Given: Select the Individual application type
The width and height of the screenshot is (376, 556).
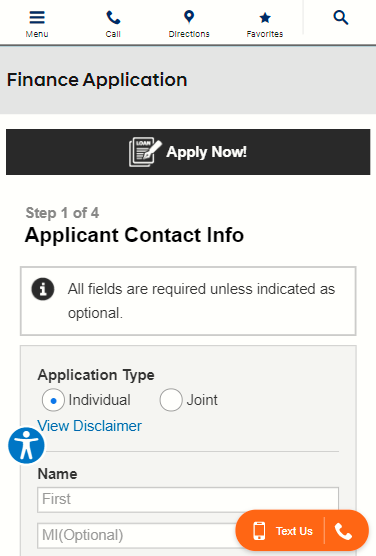Looking at the screenshot, I should click(x=53, y=400).
